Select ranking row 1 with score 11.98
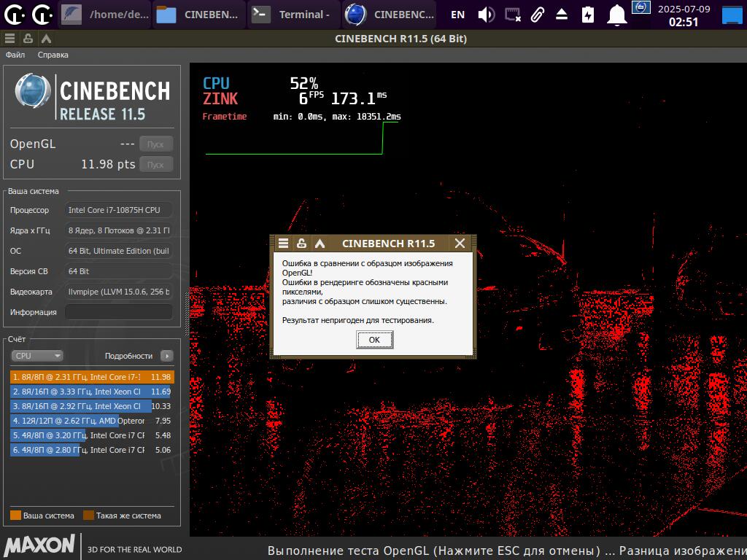Image resolution: width=747 pixels, height=560 pixels. click(92, 377)
